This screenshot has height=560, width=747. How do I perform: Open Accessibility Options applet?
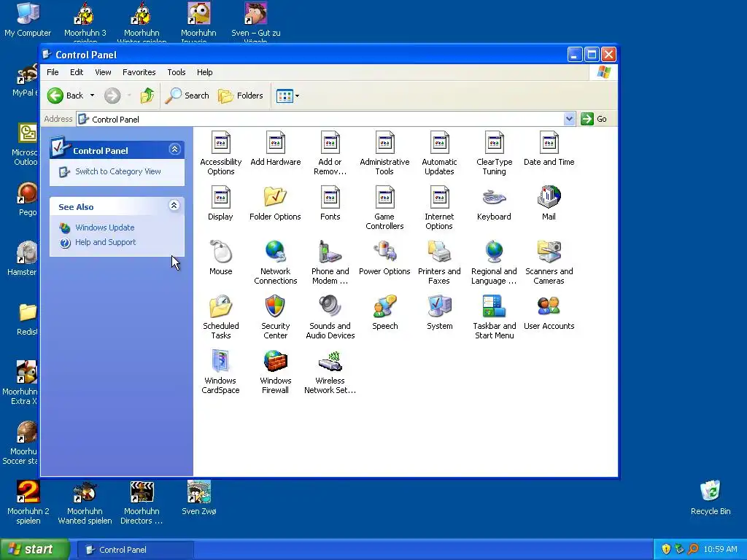(x=220, y=142)
